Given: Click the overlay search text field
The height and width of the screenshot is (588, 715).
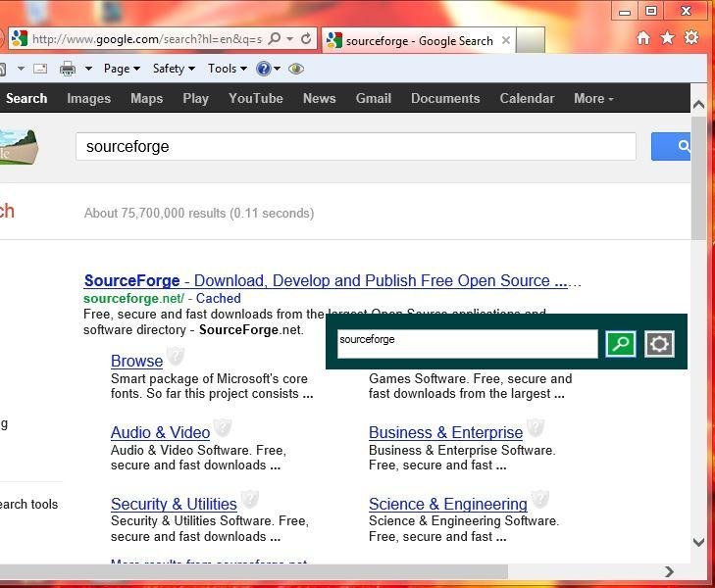Looking at the screenshot, I should tap(468, 344).
